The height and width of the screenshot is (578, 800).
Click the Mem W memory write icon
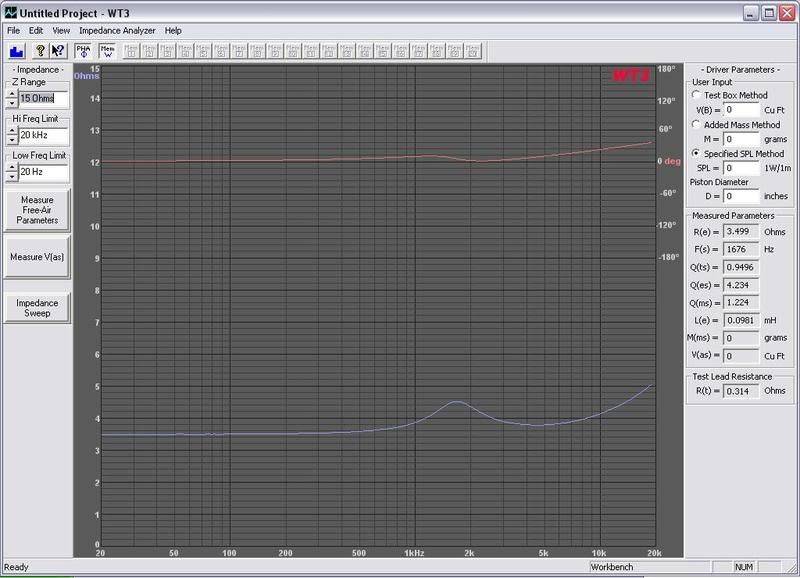[x=107, y=51]
